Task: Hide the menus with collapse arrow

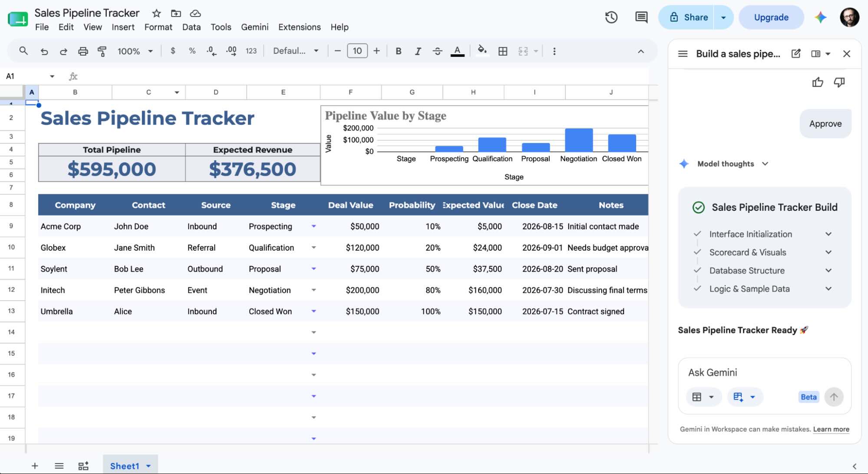Action: pyautogui.click(x=640, y=51)
